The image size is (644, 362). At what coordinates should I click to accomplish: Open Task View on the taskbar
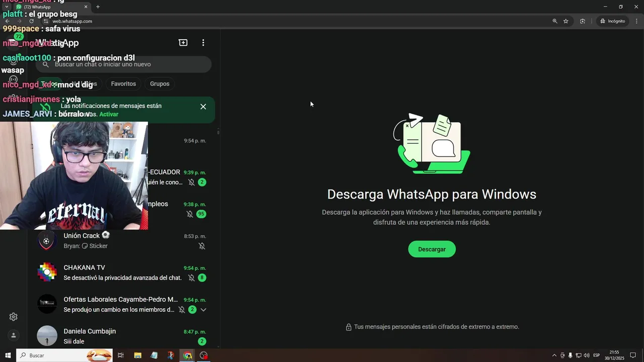(x=121, y=355)
